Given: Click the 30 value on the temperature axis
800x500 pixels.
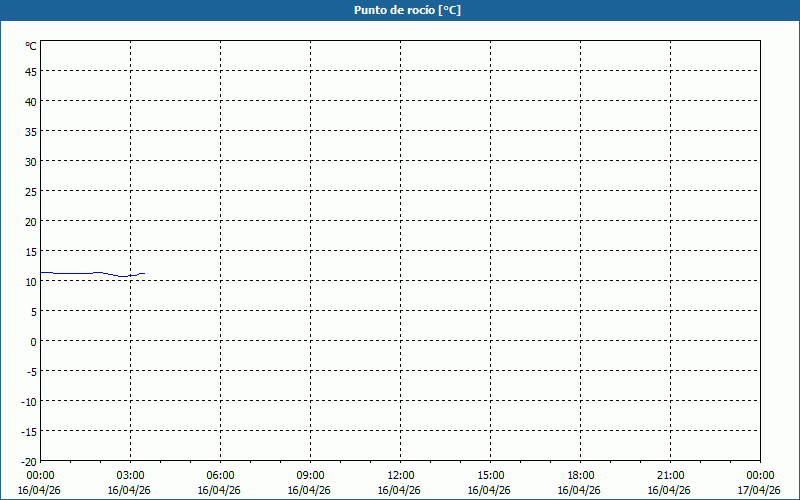Looking at the screenshot, I should pyautogui.click(x=31, y=161).
